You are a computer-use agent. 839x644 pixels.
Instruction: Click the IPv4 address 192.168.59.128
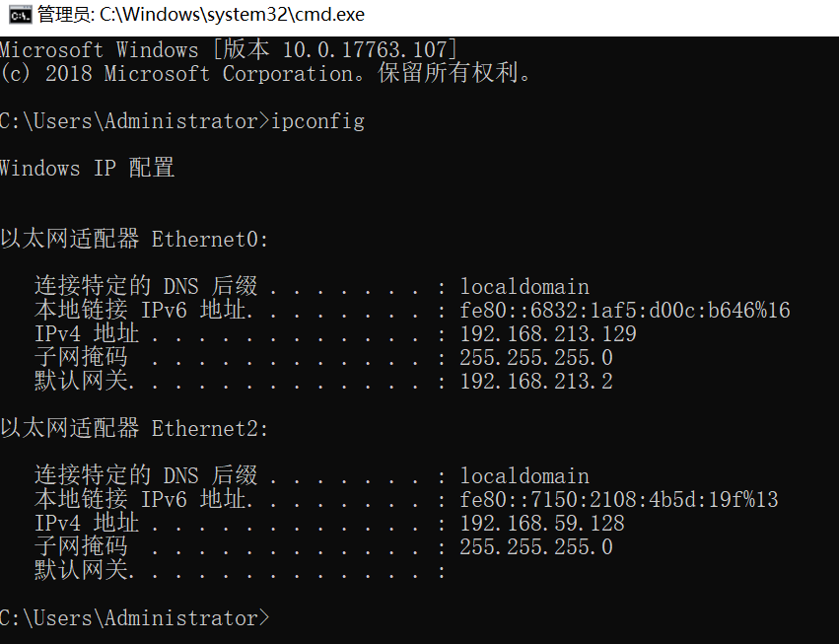542,524
